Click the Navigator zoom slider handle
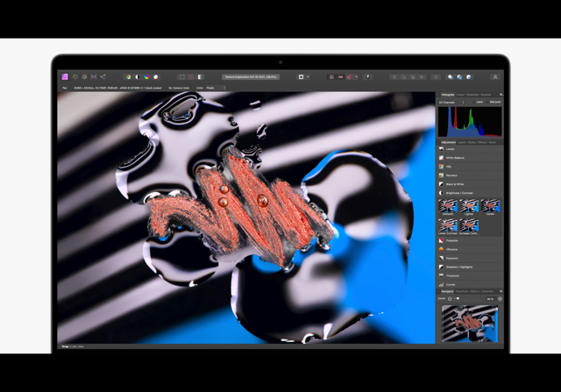561x392 pixels. (458, 298)
